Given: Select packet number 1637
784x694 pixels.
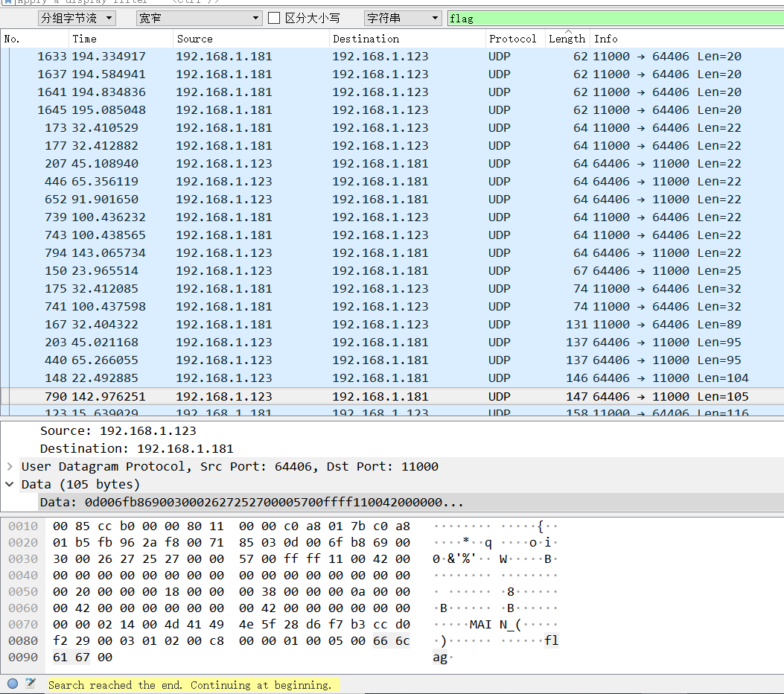Looking at the screenshot, I should (x=392, y=74).
